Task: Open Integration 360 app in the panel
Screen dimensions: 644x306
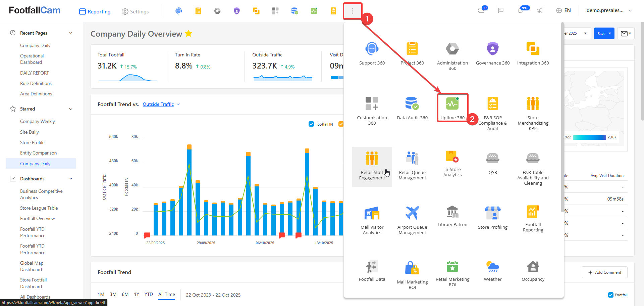Action: pos(533,54)
